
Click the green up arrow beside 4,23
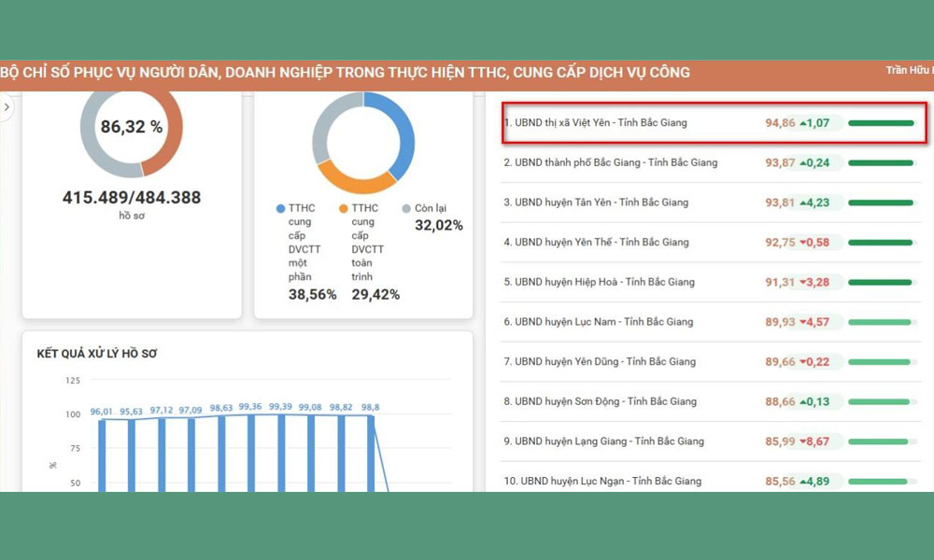803,203
